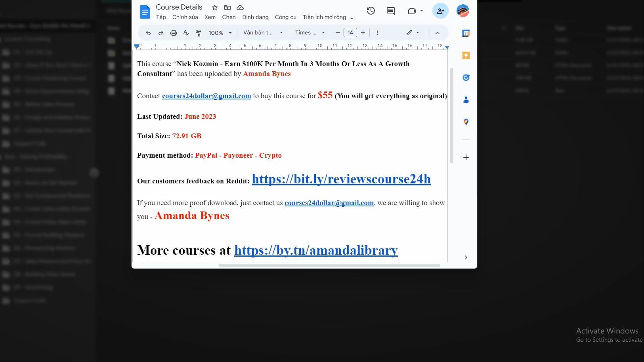This screenshot has width=644, height=362.
Task: Redo the last action
Action: click(x=161, y=33)
